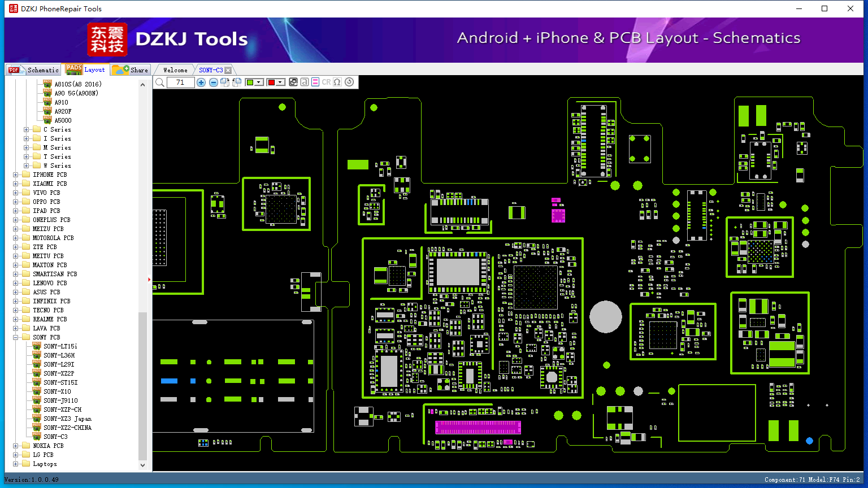Image resolution: width=868 pixels, height=488 pixels.
Task: Rotate the board layout counterclockwise
Action: pyautogui.click(x=237, y=82)
